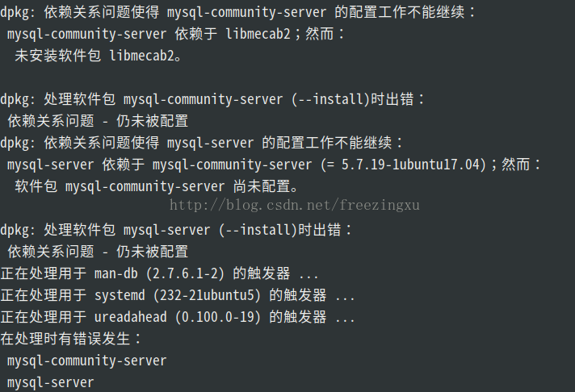Image resolution: width=575 pixels, height=392 pixels.
Task: Click '未安装软件包 libmecab2' line
Action: pyautogui.click(x=99, y=56)
